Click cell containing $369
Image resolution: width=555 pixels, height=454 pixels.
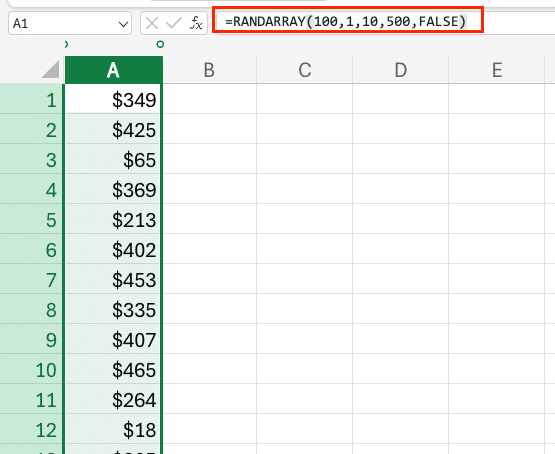[113, 189]
